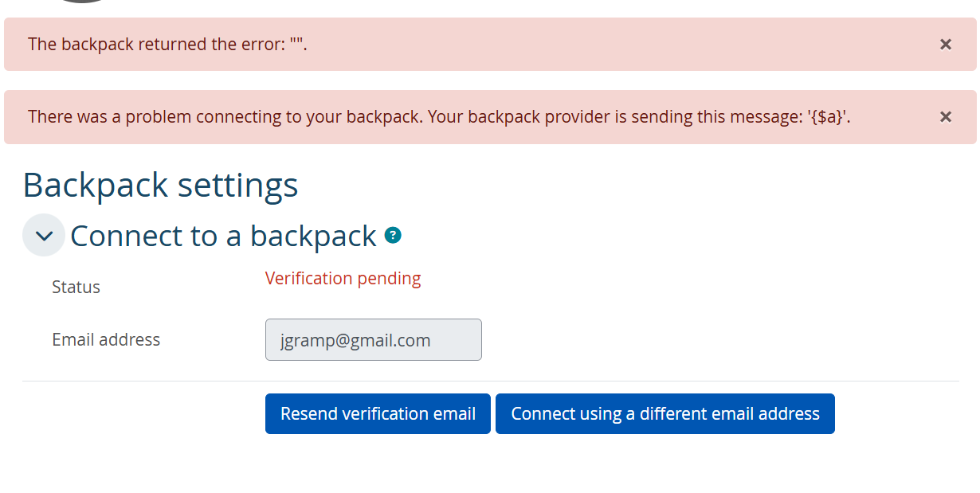980x493 pixels.
Task: Click the 'Email address' field label
Action: [x=106, y=339]
